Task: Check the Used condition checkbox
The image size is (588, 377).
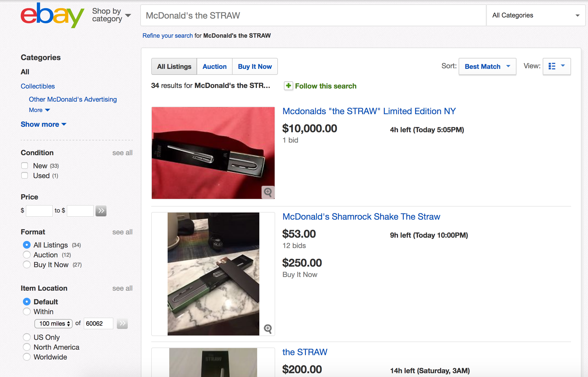Action: (25, 175)
